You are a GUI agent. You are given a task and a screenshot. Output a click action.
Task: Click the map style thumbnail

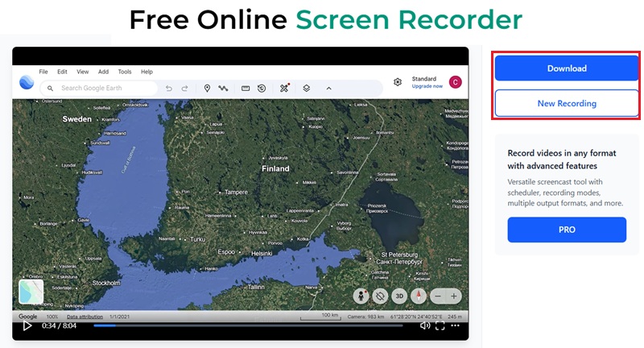[31, 292]
